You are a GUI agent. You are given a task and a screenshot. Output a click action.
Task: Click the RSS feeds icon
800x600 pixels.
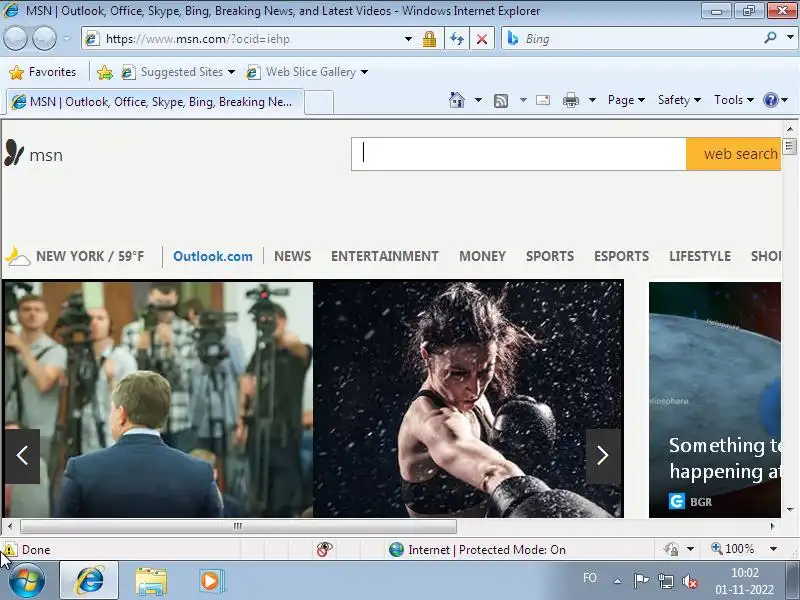tap(501, 101)
